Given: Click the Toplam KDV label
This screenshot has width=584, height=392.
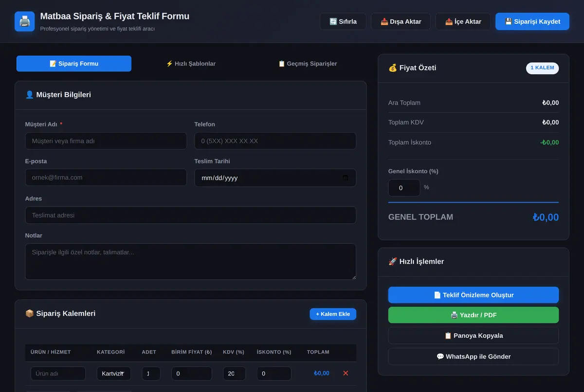Looking at the screenshot, I should 406,122.
